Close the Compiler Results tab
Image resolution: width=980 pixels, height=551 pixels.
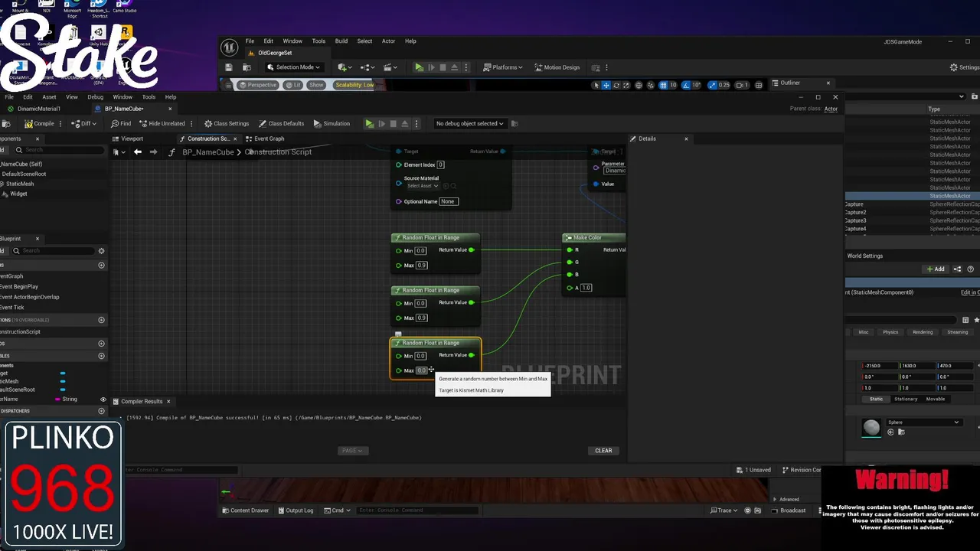coord(168,401)
